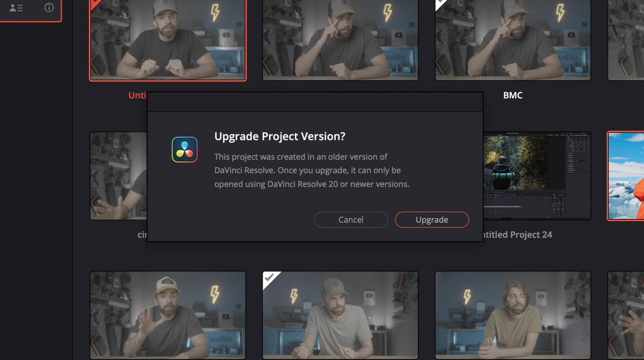
Task: Select bottom-row thumbnail of man wearing white cap
Action: click(x=168, y=315)
